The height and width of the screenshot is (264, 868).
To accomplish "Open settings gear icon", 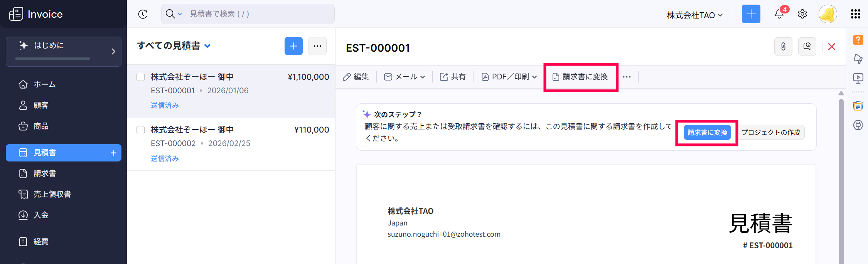I will (802, 14).
